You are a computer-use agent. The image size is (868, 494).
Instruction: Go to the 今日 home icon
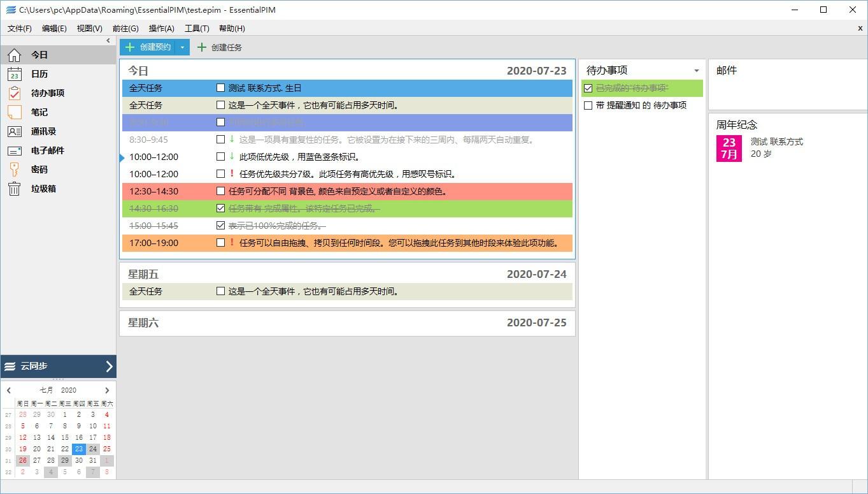coord(14,55)
